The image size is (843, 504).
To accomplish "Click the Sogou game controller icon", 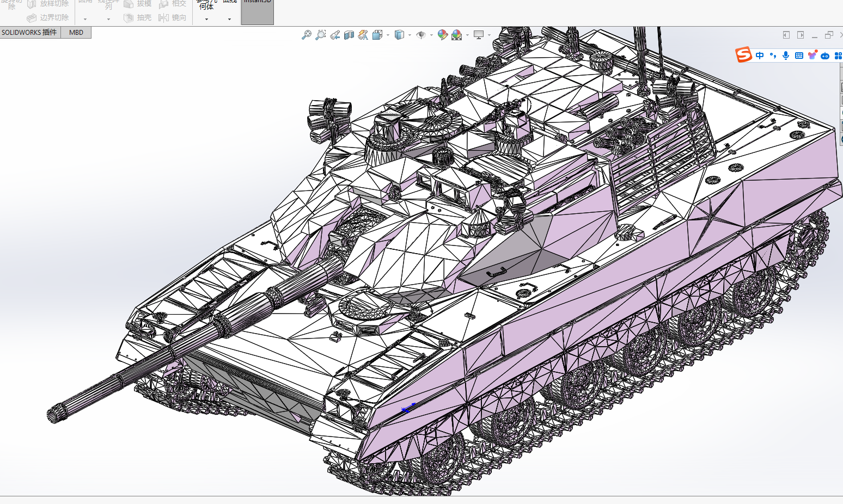I will (x=825, y=56).
